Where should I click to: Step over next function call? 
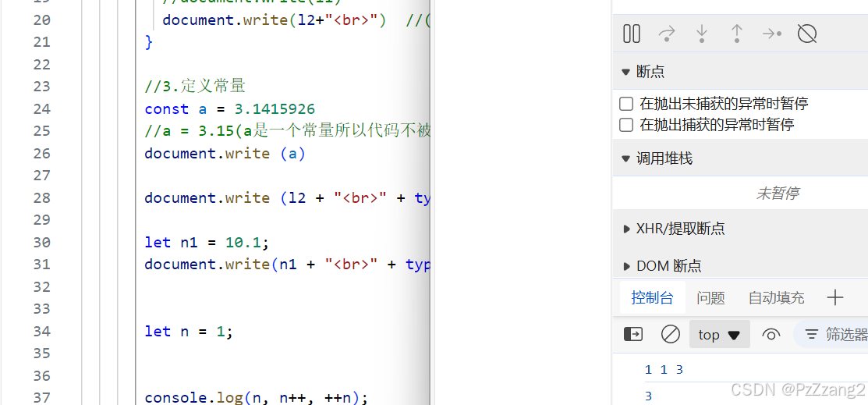tap(667, 34)
